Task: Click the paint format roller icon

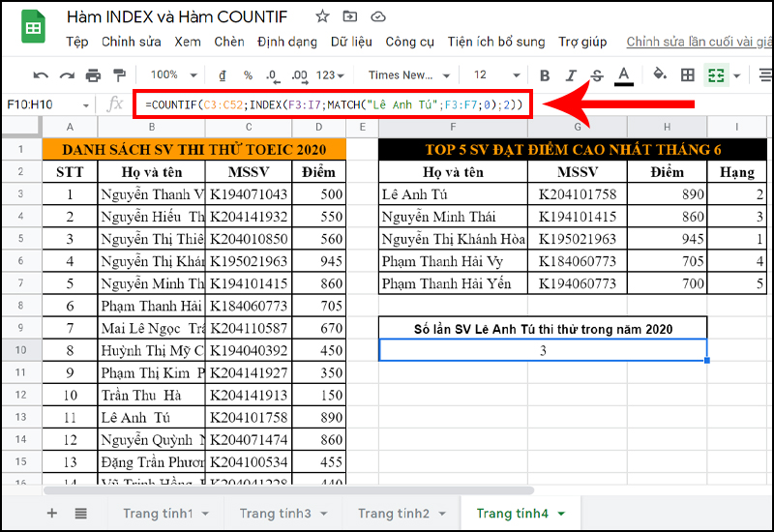Action: point(119,75)
